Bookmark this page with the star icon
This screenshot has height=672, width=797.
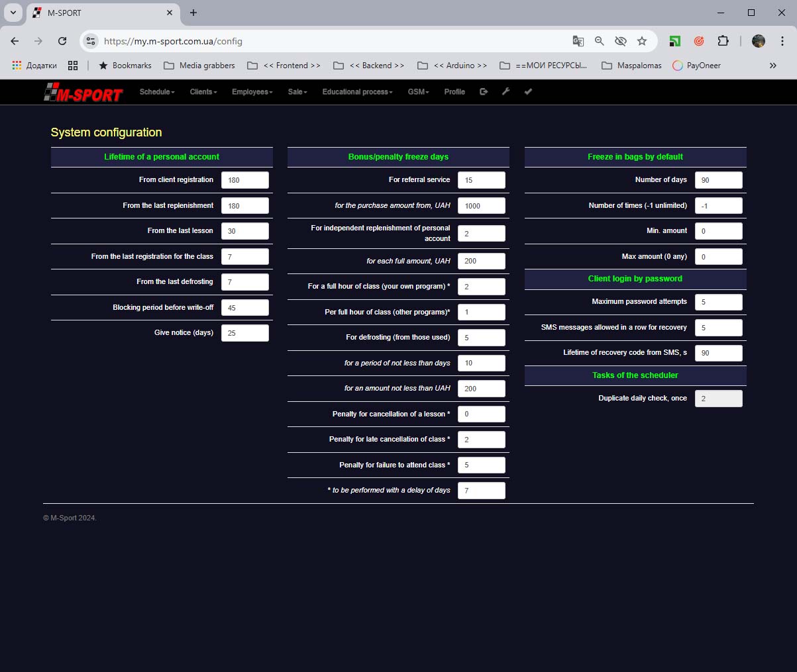pyautogui.click(x=641, y=41)
